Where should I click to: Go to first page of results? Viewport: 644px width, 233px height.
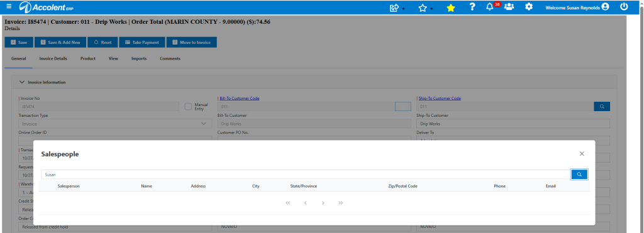click(288, 203)
